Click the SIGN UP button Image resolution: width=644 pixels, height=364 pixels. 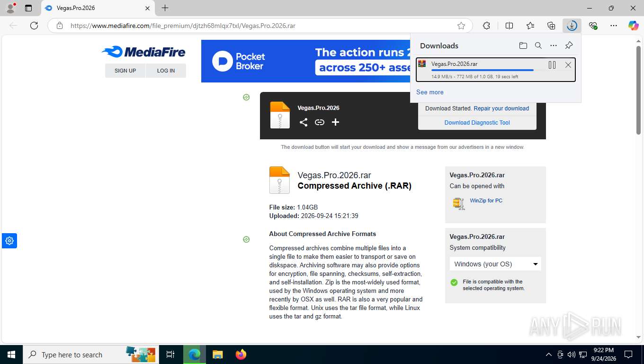pos(125,71)
